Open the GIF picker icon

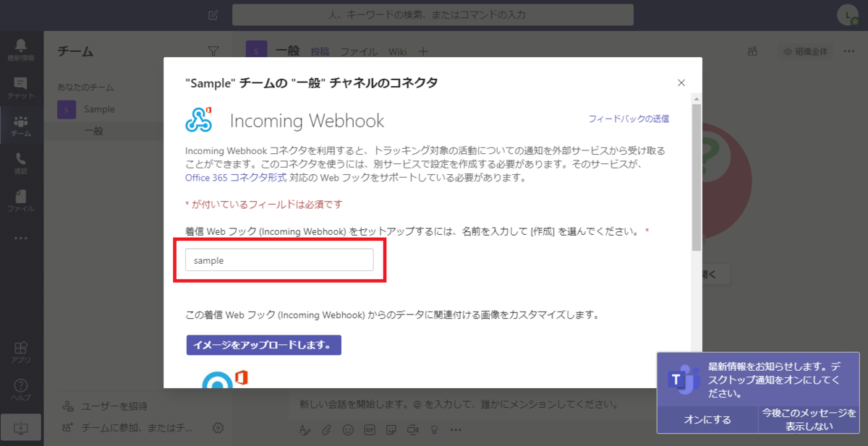[370, 429]
